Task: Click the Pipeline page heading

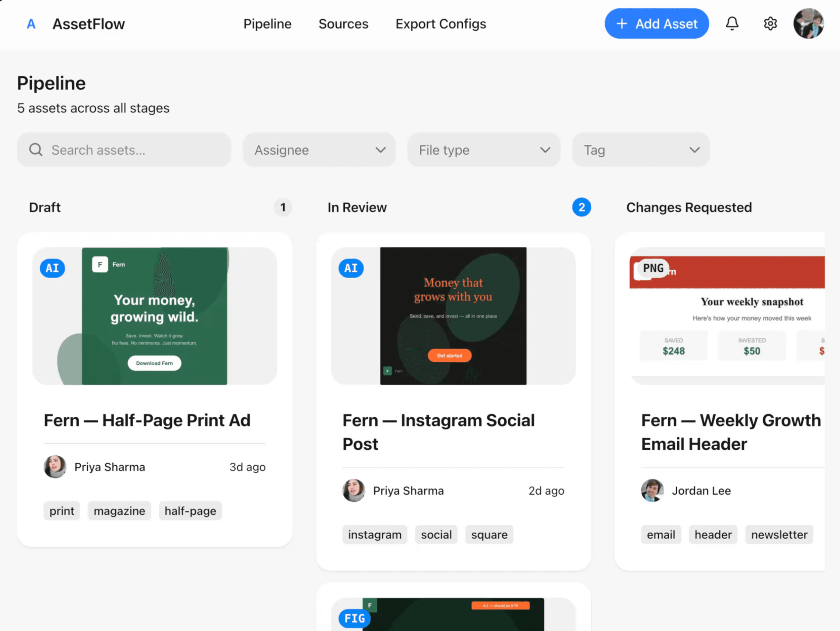Action: (51, 83)
